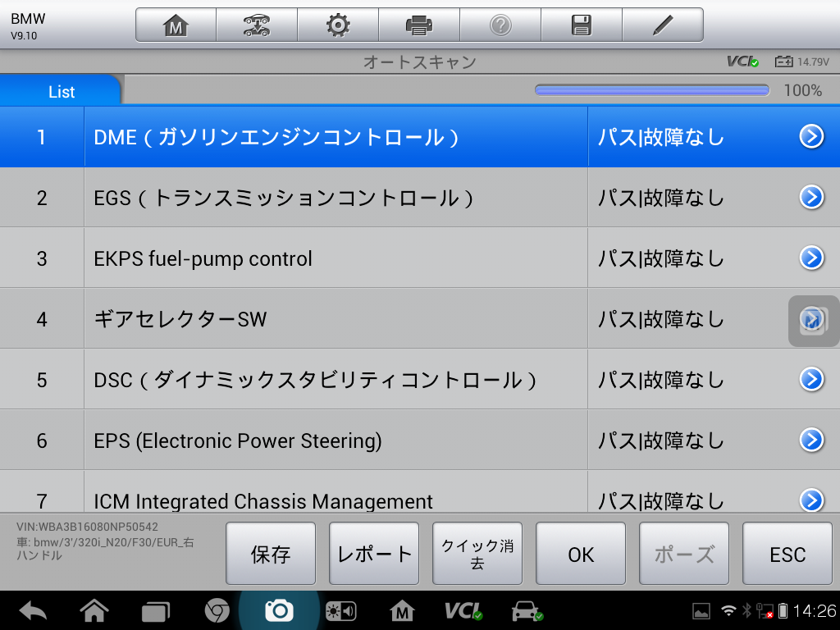Viewport: 840px width, 630px height.
Task: Tap the Wi-Fi status icon
Action: coord(728,610)
